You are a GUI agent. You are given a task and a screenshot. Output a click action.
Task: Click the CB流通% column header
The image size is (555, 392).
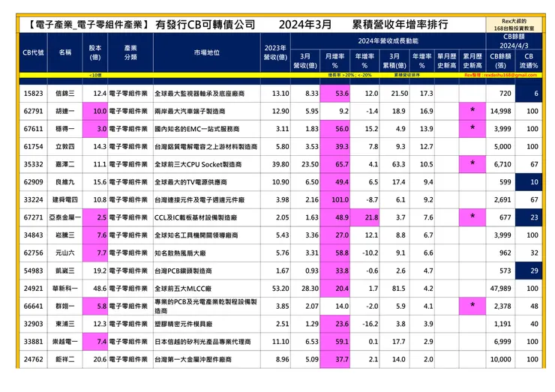coord(529,61)
